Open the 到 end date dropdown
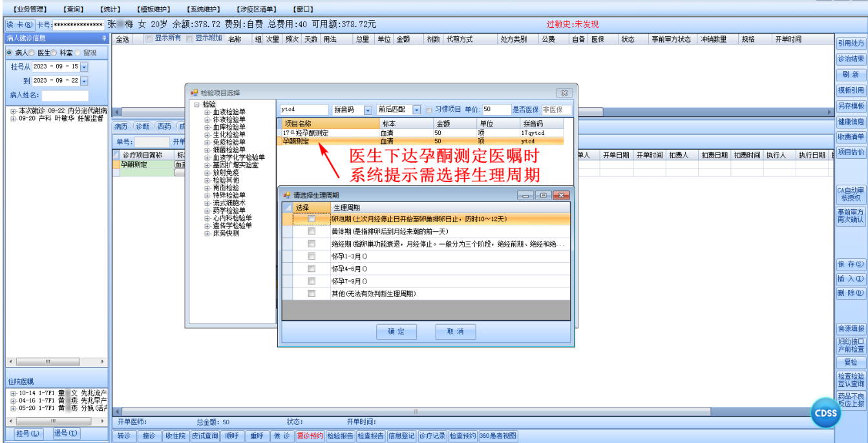 pyautogui.click(x=84, y=81)
